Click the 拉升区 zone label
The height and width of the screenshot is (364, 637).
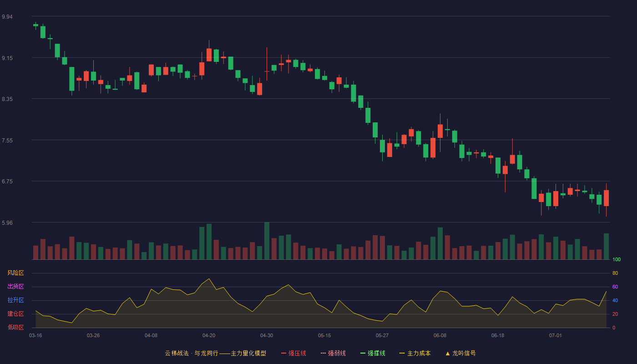(15, 300)
